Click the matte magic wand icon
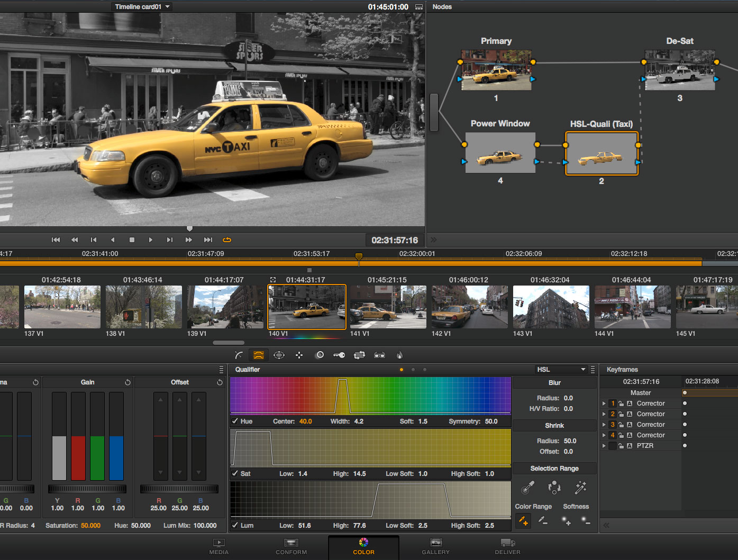 coord(580,488)
